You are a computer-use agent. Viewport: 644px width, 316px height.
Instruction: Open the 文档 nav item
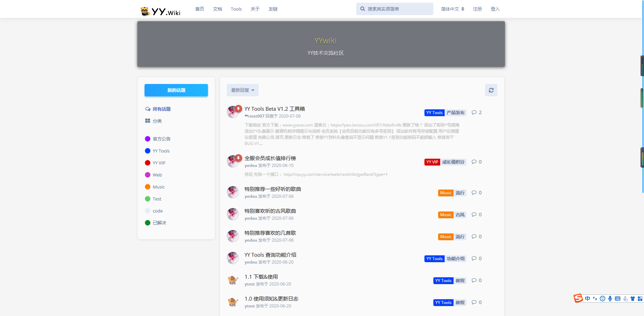point(218,9)
